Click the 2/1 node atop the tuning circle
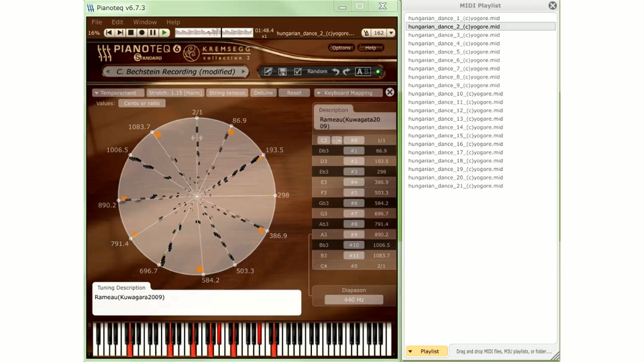This screenshot has height=362, width=644. pos(197,118)
